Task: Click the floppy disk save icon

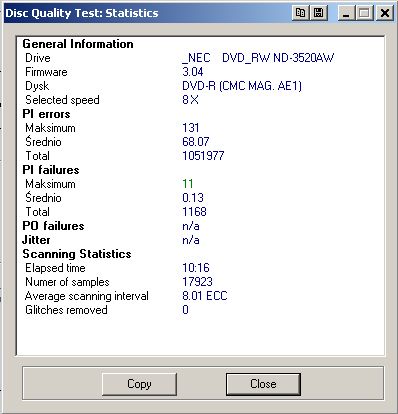Action: [x=319, y=13]
